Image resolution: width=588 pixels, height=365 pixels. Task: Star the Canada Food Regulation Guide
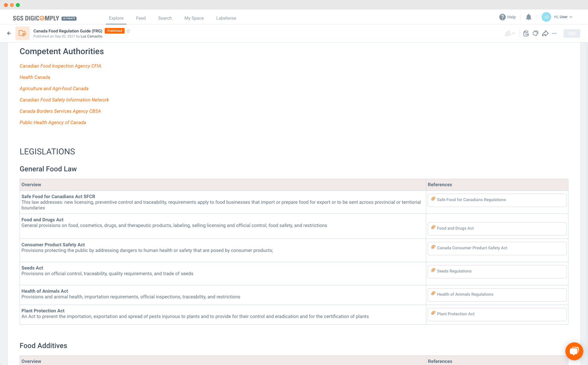pos(128,31)
